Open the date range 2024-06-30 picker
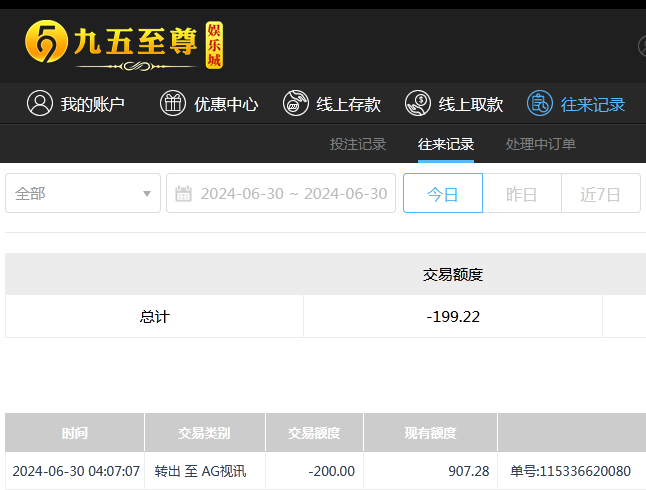 [x=281, y=193]
